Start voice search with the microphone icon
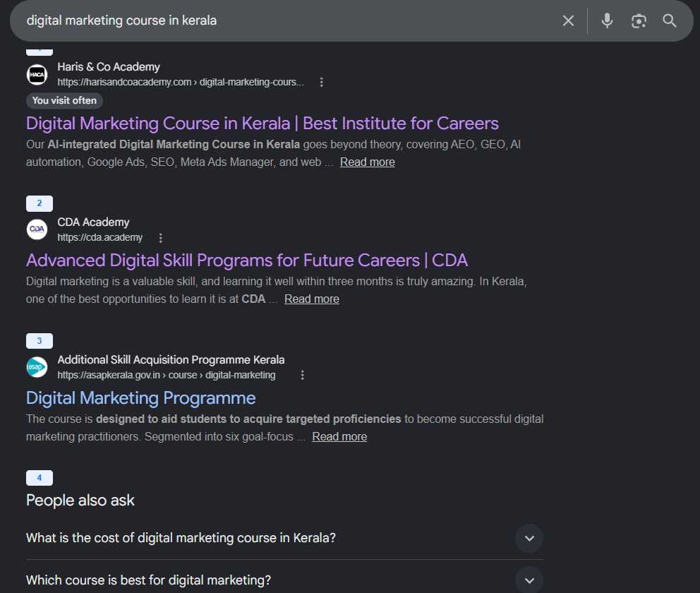Screen dimensions: 700x593 point(607,20)
